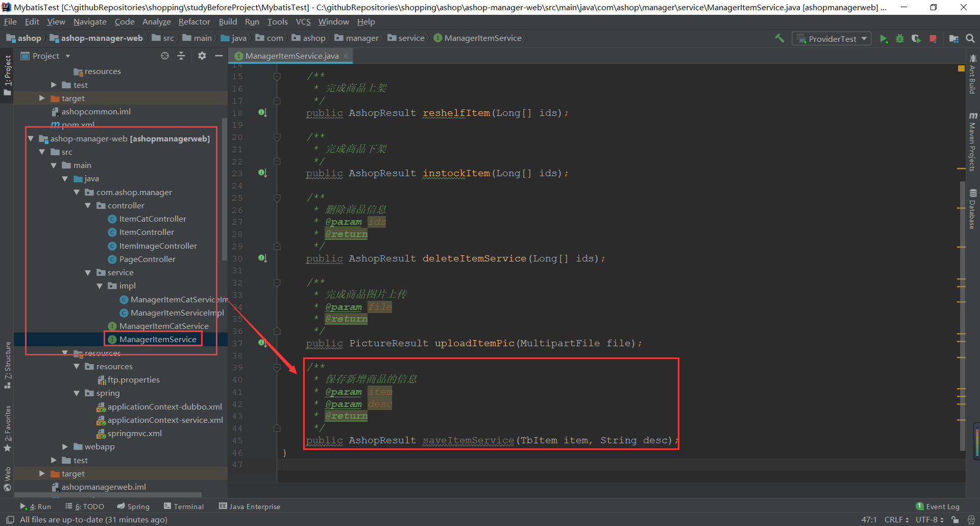The width and height of the screenshot is (980, 526).
Task: Open Search Everywhere magnifier icon
Action: [970, 38]
